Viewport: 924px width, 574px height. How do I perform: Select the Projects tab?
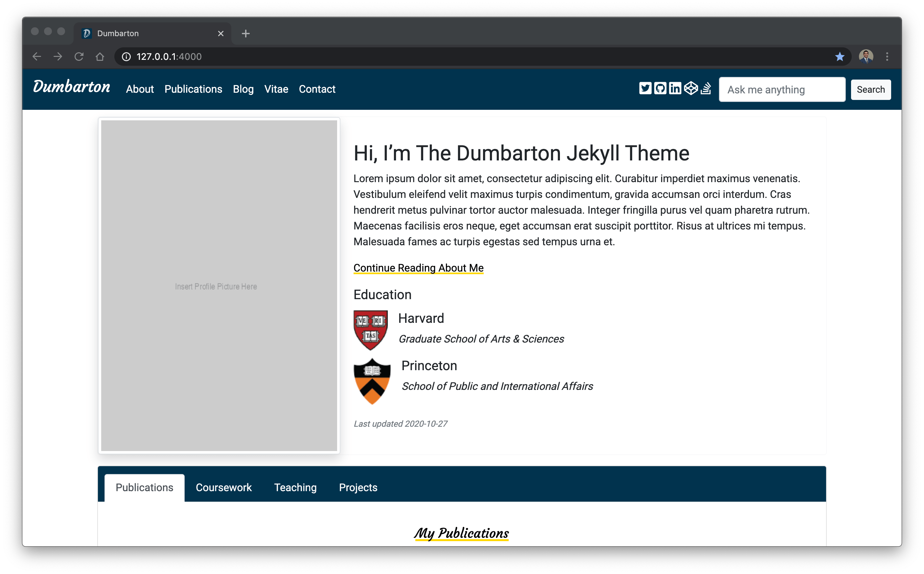click(x=358, y=488)
